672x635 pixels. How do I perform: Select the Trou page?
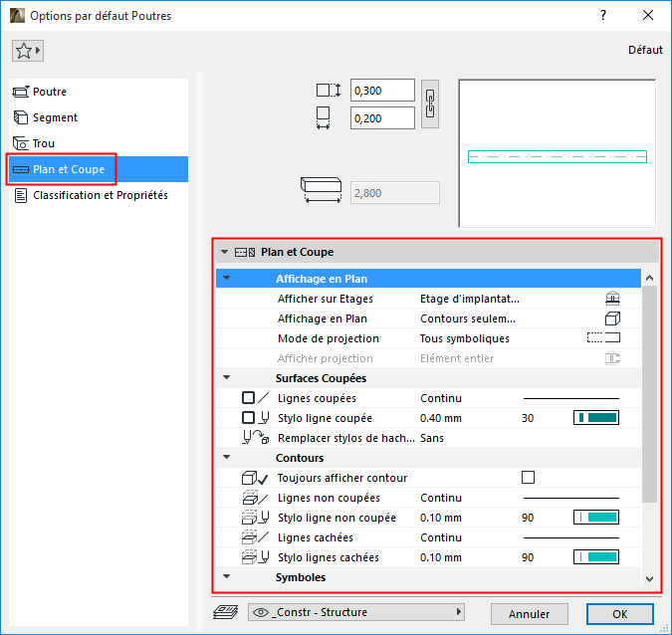coord(99,143)
